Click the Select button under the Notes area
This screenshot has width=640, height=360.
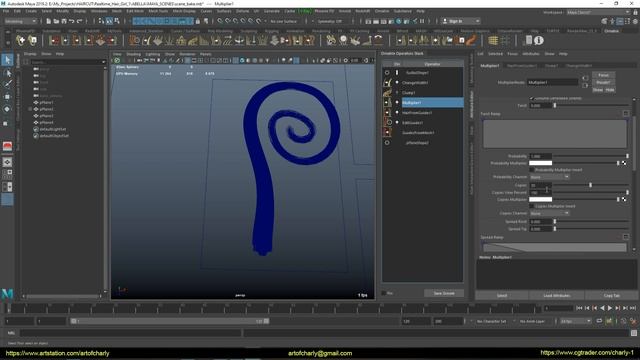coord(502,296)
